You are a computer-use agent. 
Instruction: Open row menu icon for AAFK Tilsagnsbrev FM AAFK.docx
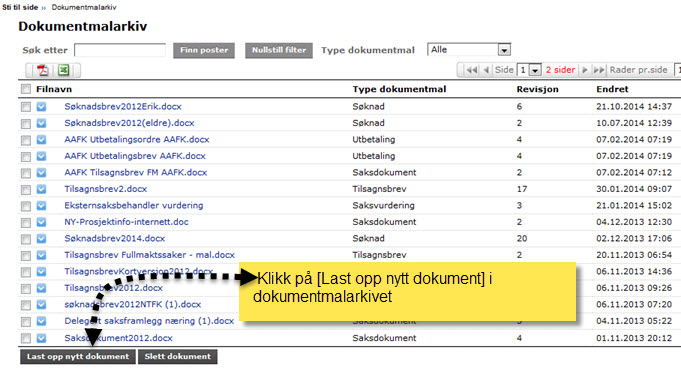(41, 172)
